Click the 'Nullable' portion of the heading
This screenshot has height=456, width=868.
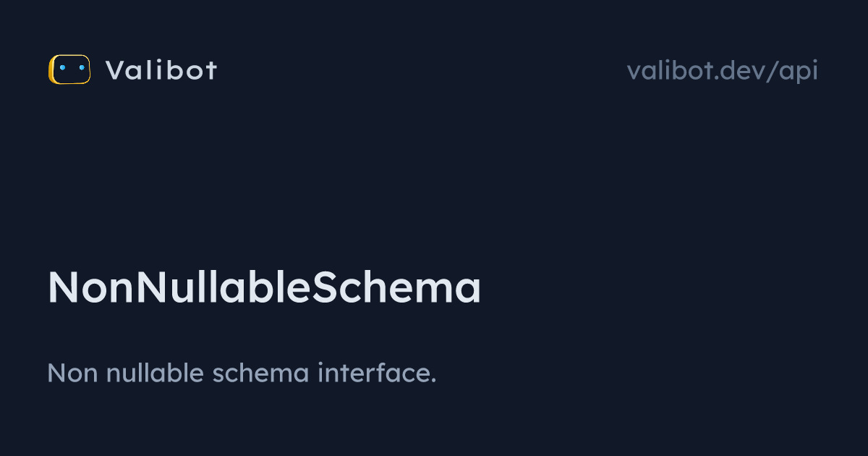223,287
